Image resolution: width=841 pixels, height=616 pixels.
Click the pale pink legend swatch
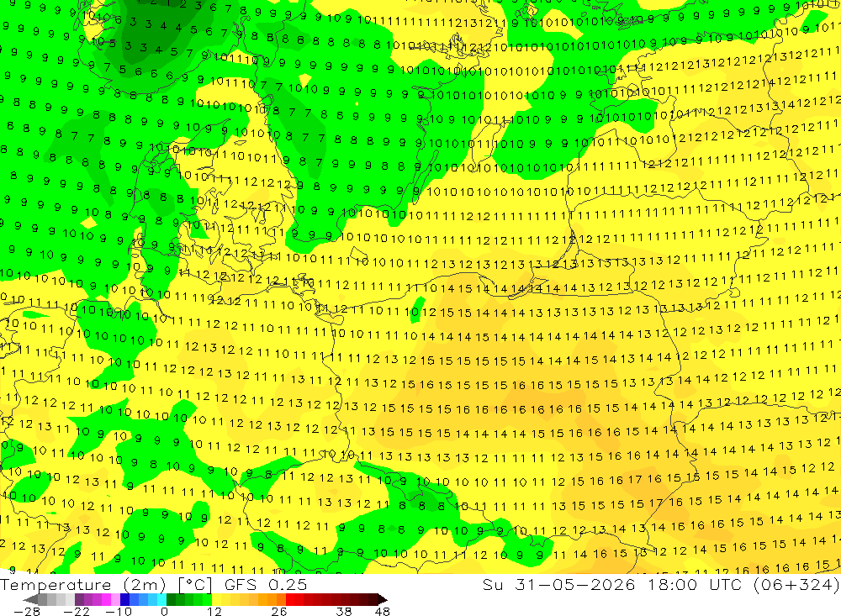115,599
